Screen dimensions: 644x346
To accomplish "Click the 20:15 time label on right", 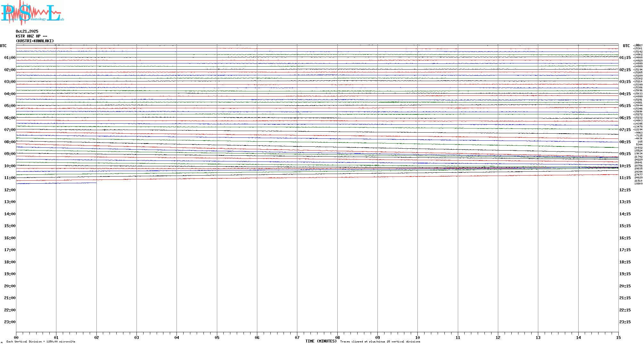I will pyautogui.click(x=625, y=286).
